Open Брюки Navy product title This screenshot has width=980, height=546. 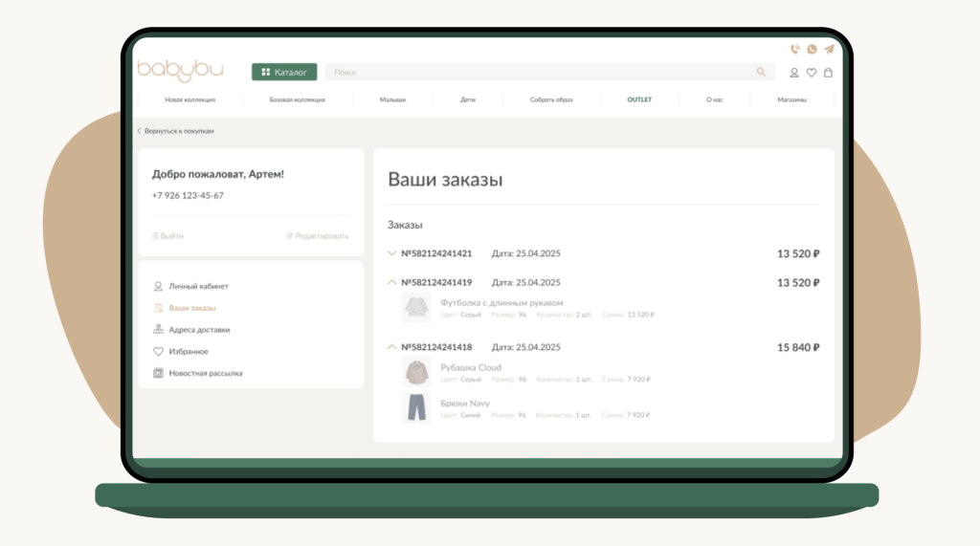pos(465,403)
